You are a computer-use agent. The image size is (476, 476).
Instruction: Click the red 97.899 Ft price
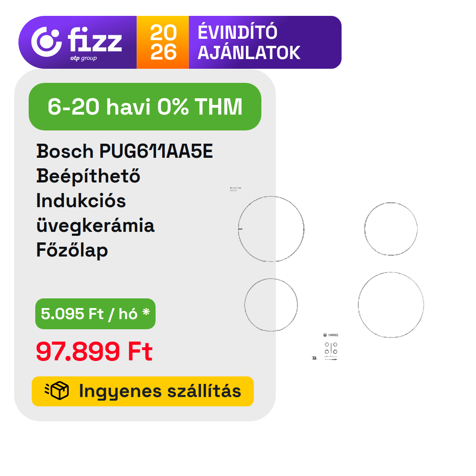(94, 352)
